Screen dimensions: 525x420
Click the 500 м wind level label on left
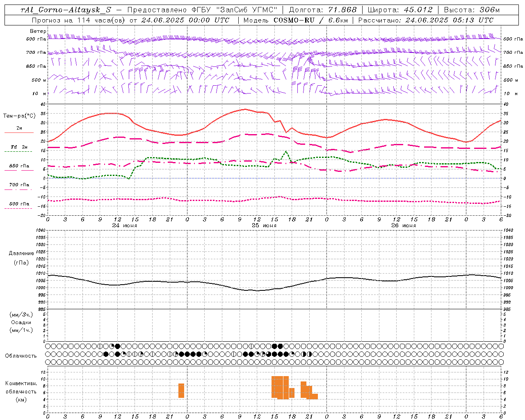tap(39, 80)
